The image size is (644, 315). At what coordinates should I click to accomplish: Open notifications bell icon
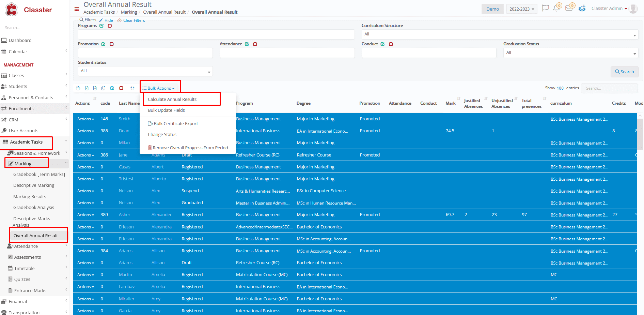point(556,8)
